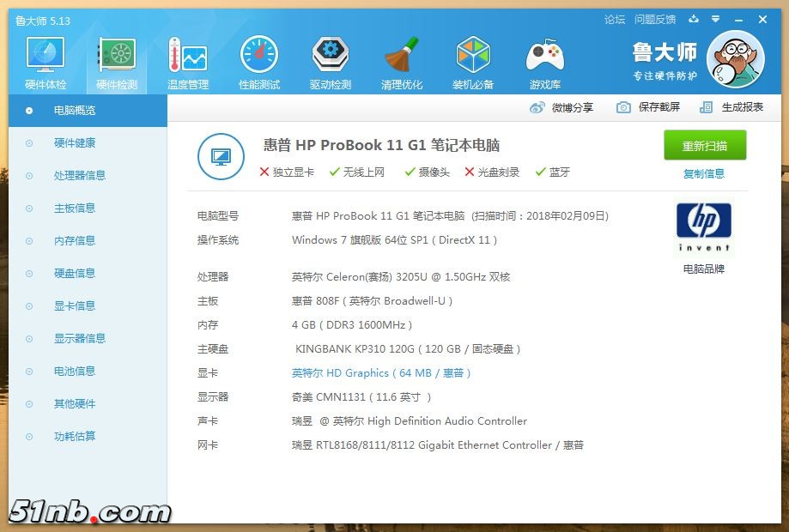The width and height of the screenshot is (789, 532).
Task: Click the 微博分享 Weibo share icon
Action: click(538, 107)
